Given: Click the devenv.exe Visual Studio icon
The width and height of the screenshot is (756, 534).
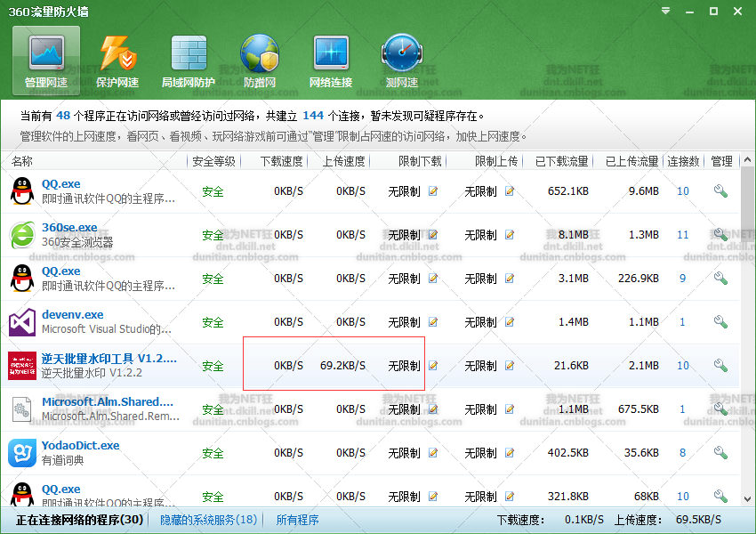Looking at the screenshot, I should pos(22,322).
